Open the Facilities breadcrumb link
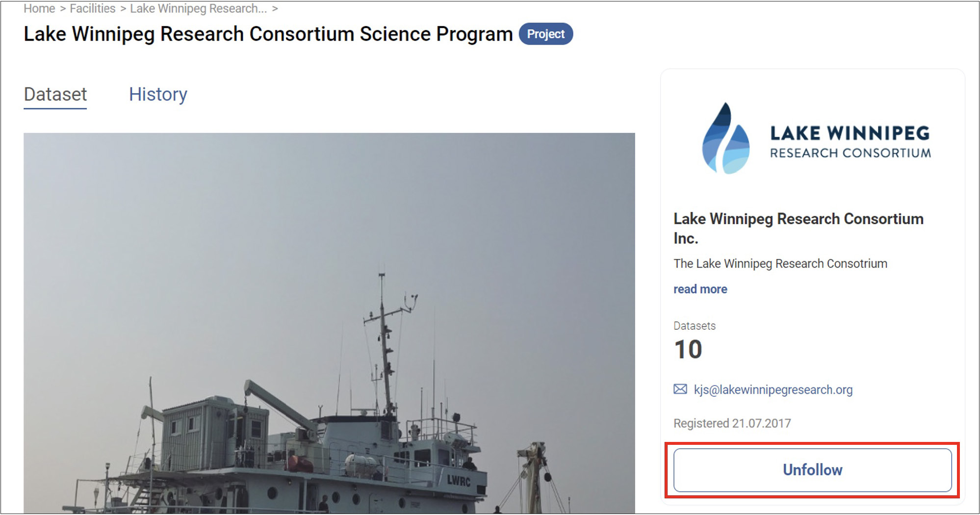 pyautogui.click(x=93, y=9)
